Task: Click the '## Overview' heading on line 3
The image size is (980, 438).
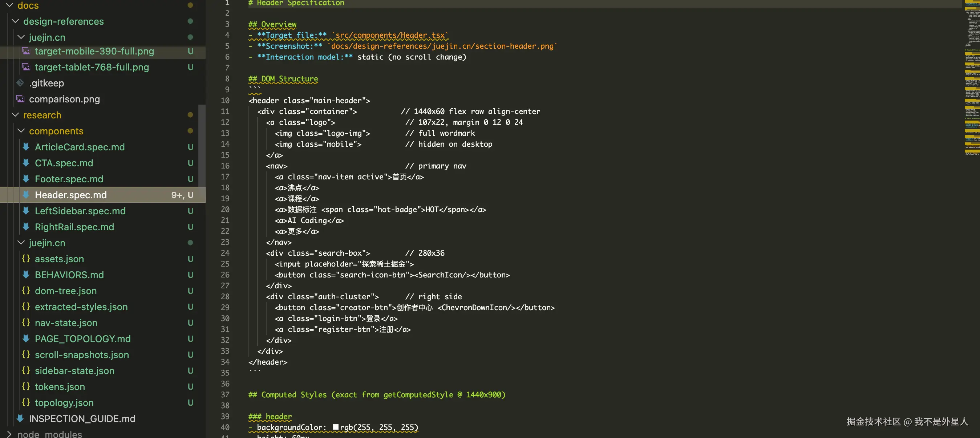Action: click(x=272, y=24)
